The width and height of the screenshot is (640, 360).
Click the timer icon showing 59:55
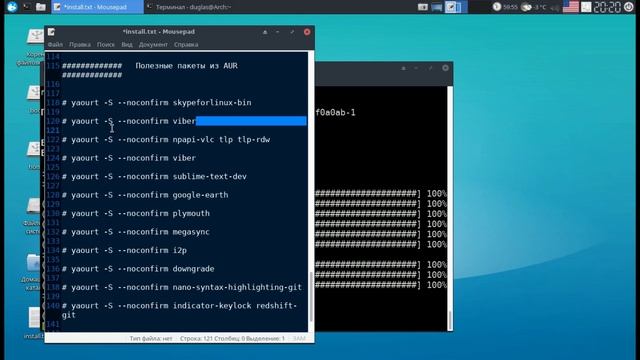(x=496, y=7)
